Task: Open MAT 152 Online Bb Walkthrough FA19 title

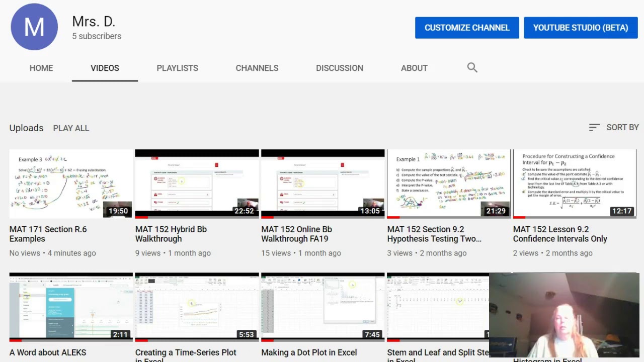Action: pyautogui.click(x=296, y=234)
